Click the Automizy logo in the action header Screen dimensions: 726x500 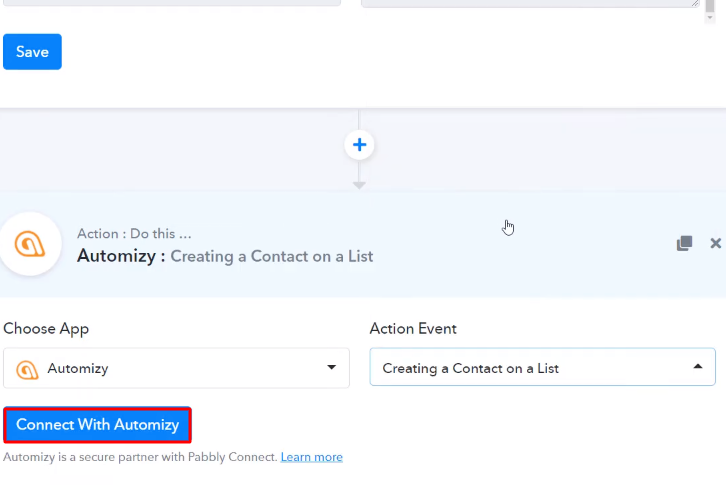click(x=29, y=244)
